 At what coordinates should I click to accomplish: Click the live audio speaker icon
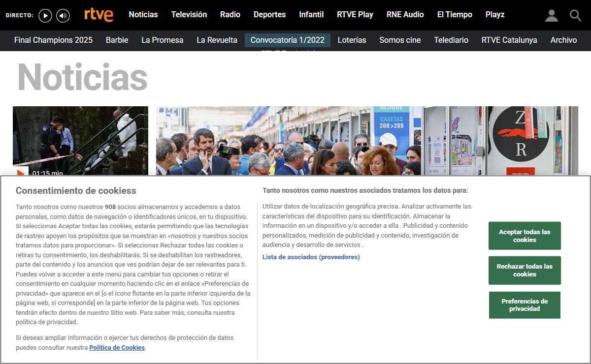click(63, 16)
